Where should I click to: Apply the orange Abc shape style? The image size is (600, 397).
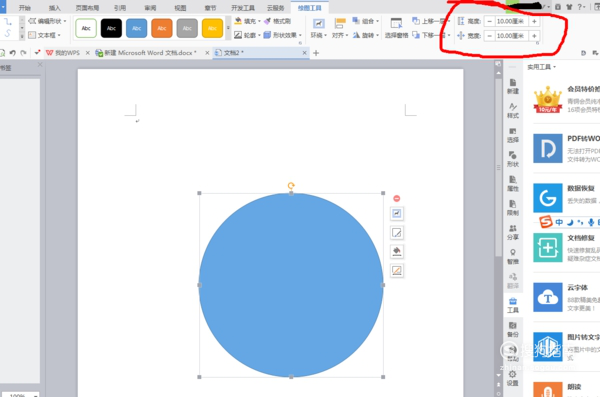click(x=162, y=28)
